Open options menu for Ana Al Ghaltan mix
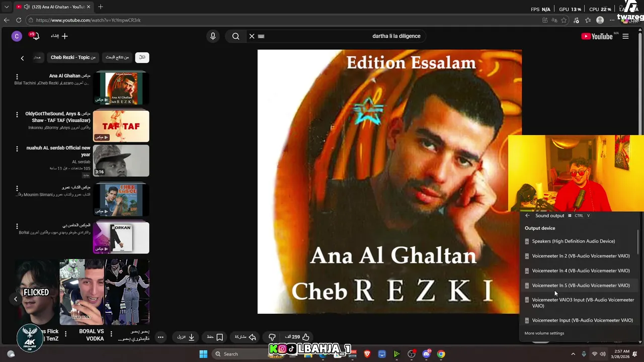This screenshot has height=362, width=644. click(x=17, y=77)
